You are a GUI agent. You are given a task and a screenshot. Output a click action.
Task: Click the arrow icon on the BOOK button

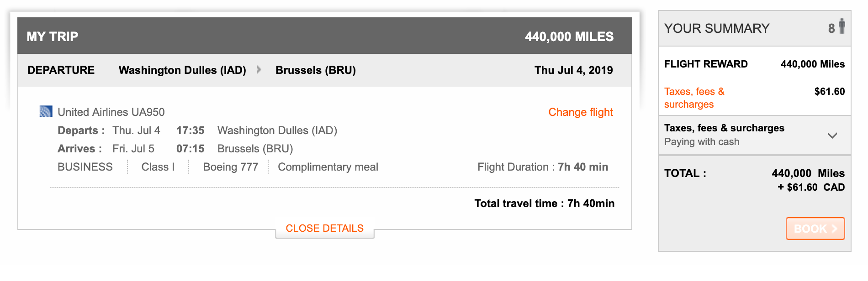pyautogui.click(x=834, y=229)
